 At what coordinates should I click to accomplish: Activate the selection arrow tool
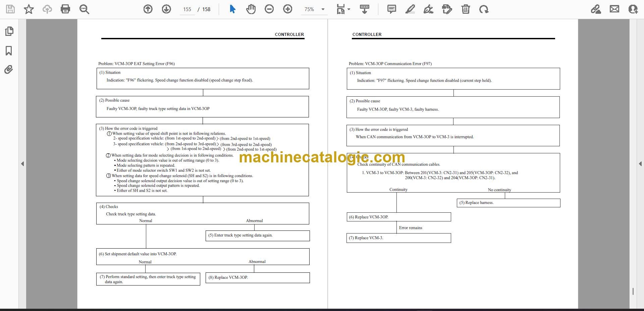[232, 9]
